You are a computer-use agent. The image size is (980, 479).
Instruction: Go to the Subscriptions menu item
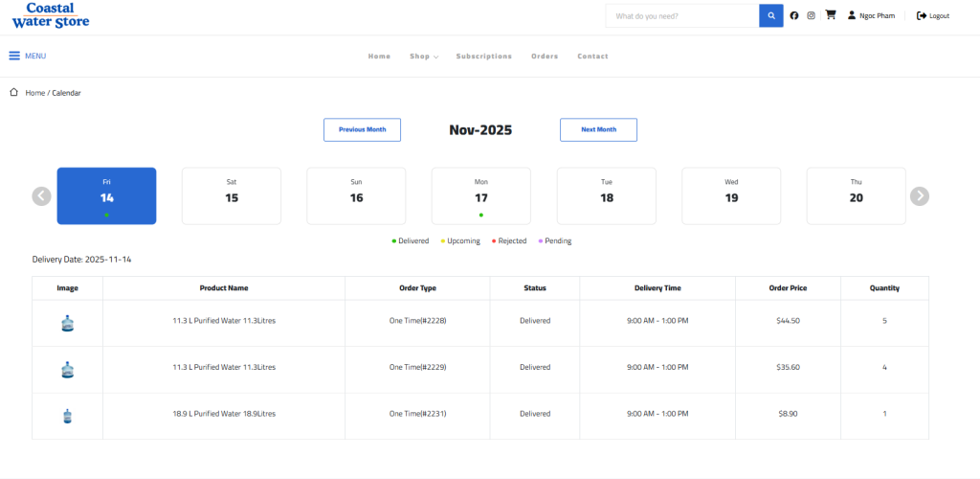tap(483, 57)
